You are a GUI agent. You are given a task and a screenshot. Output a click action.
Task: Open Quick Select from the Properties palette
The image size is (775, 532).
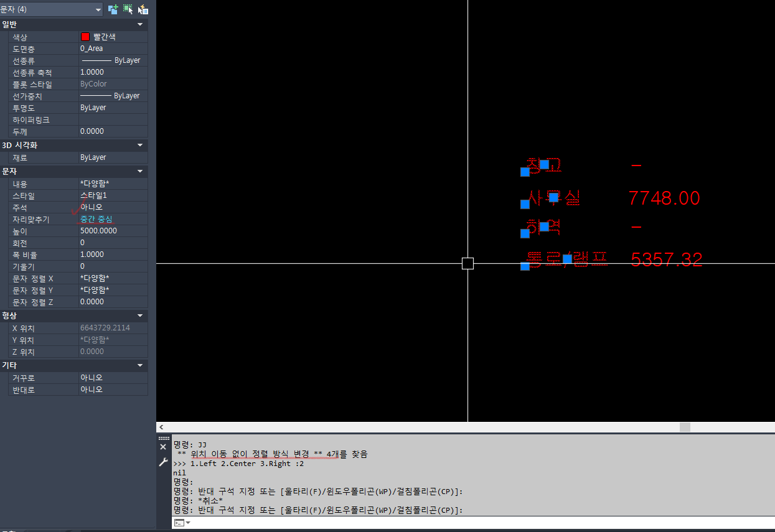coord(143,9)
